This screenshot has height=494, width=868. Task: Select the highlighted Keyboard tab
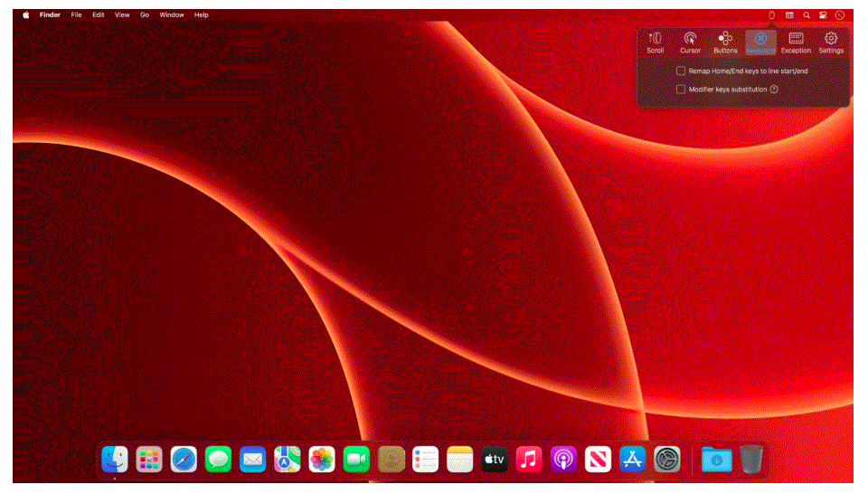760,43
